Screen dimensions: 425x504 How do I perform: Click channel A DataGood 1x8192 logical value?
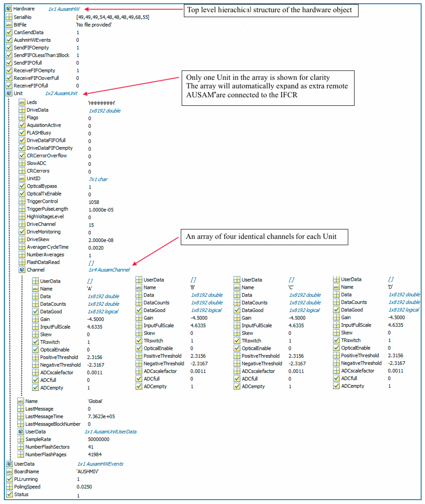pyautogui.click(x=103, y=312)
